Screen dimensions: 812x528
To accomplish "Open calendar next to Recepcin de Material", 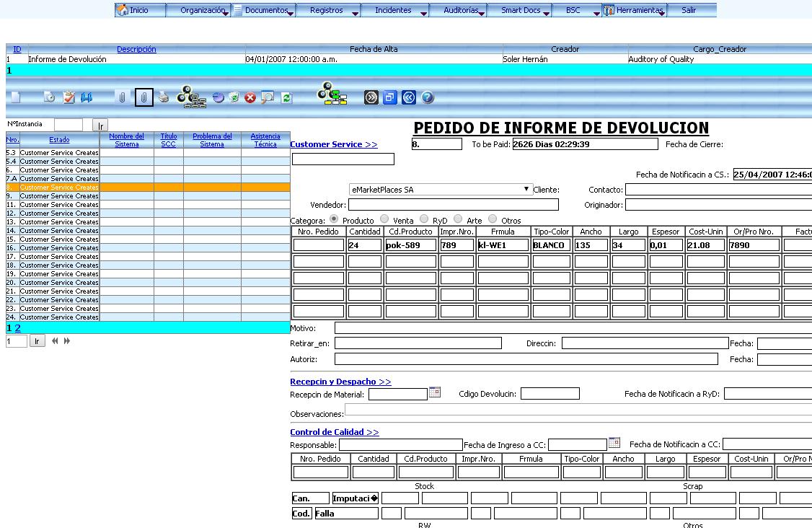I will [x=435, y=392].
